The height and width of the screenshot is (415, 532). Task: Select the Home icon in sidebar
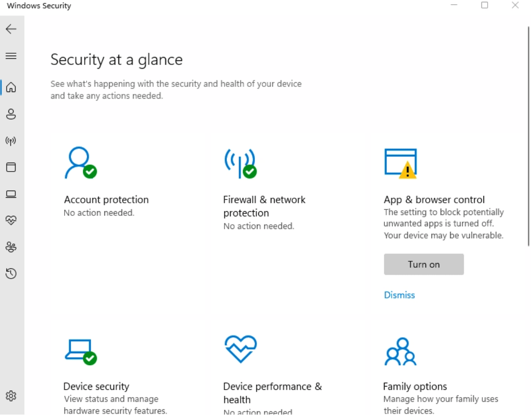point(11,87)
